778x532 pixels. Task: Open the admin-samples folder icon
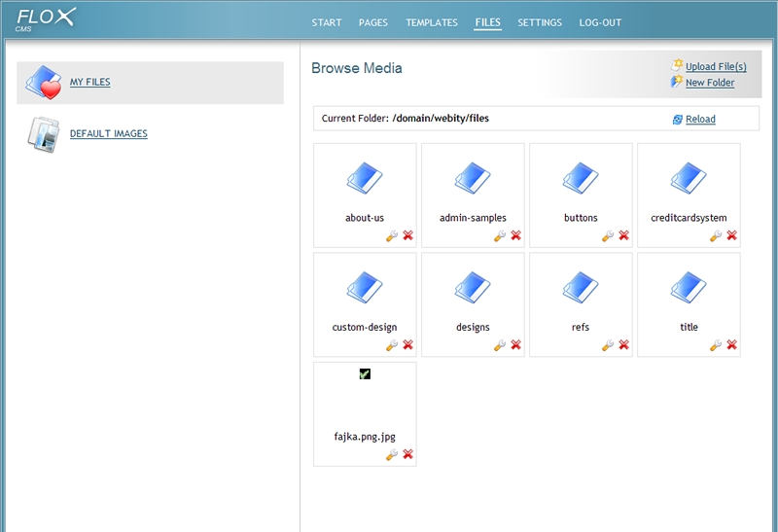coord(473,177)
